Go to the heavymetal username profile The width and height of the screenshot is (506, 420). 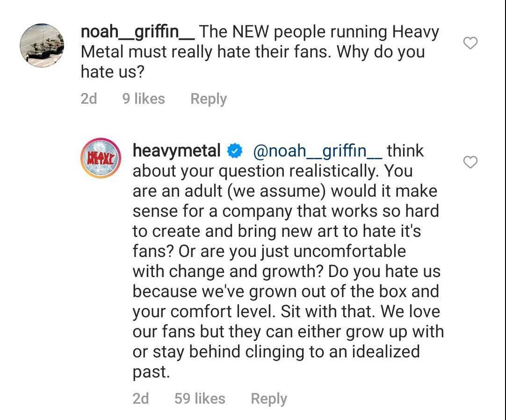(x=176, y=151)
